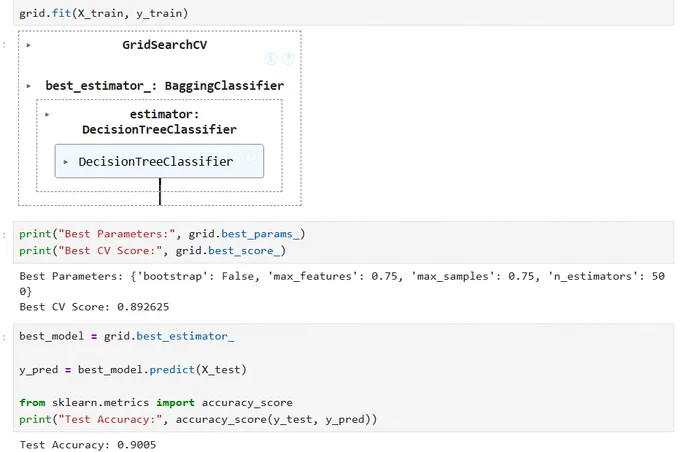Viewport: 680px width, 452px height.
Task: Click the print 'Test Accuracy:' code line
Action: [198, 419]
